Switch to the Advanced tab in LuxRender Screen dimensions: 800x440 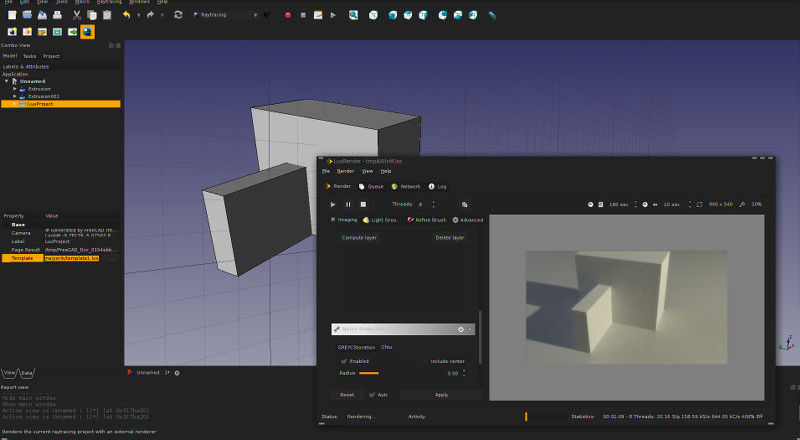467,220
